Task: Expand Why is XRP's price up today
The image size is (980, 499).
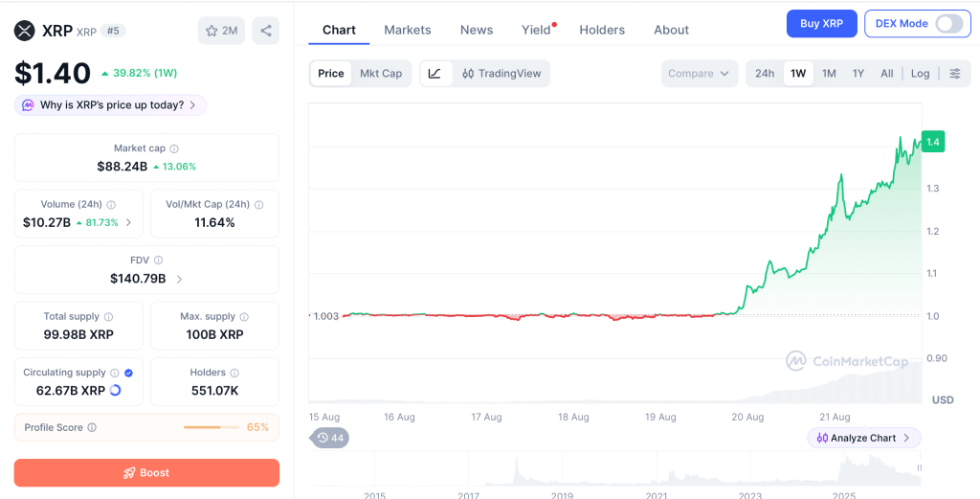Action: point(110,105)
